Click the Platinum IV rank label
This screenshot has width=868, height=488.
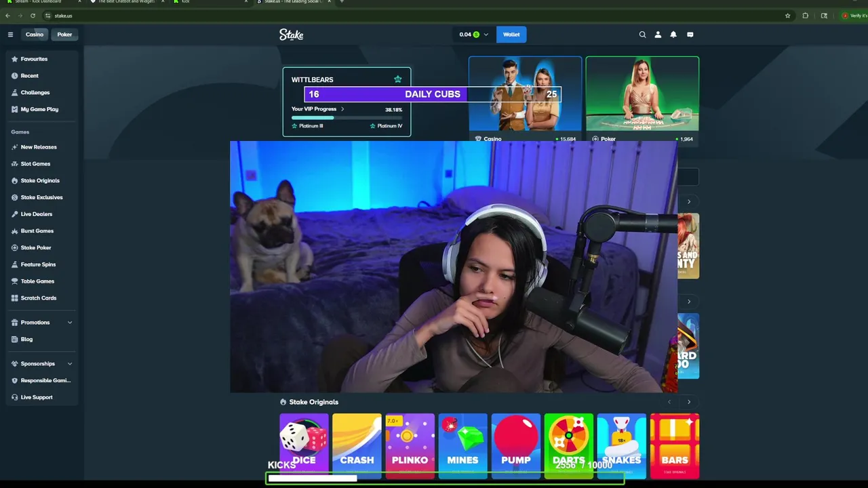386,126
